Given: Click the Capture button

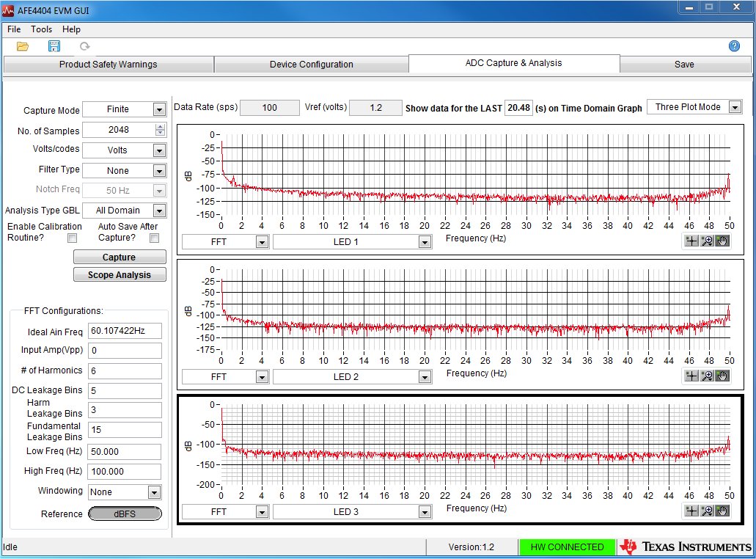Looking at the screenshot, I should tap(120, 257).
